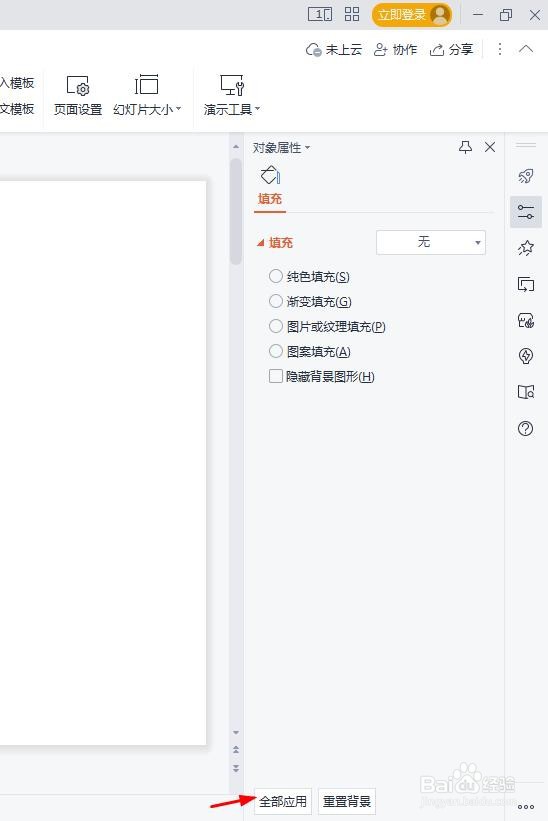Click the Reset Background 重置背景 button
548x821 pixels.
346,801
